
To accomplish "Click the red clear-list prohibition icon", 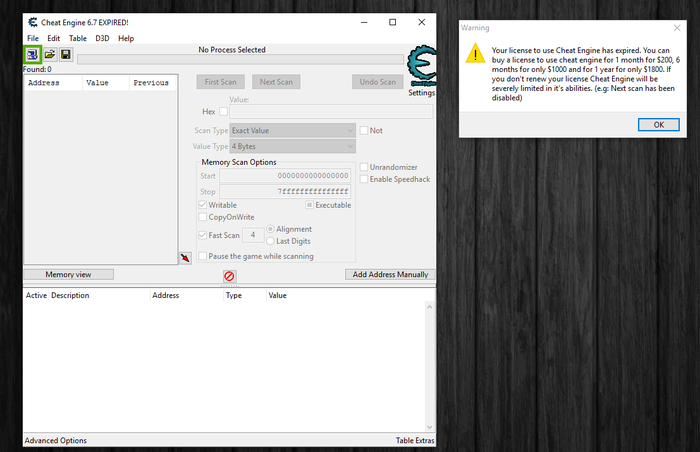I will (x=229, y=276).
